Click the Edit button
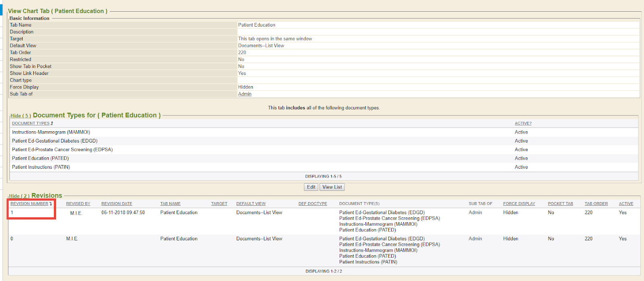 click(311, 187)
